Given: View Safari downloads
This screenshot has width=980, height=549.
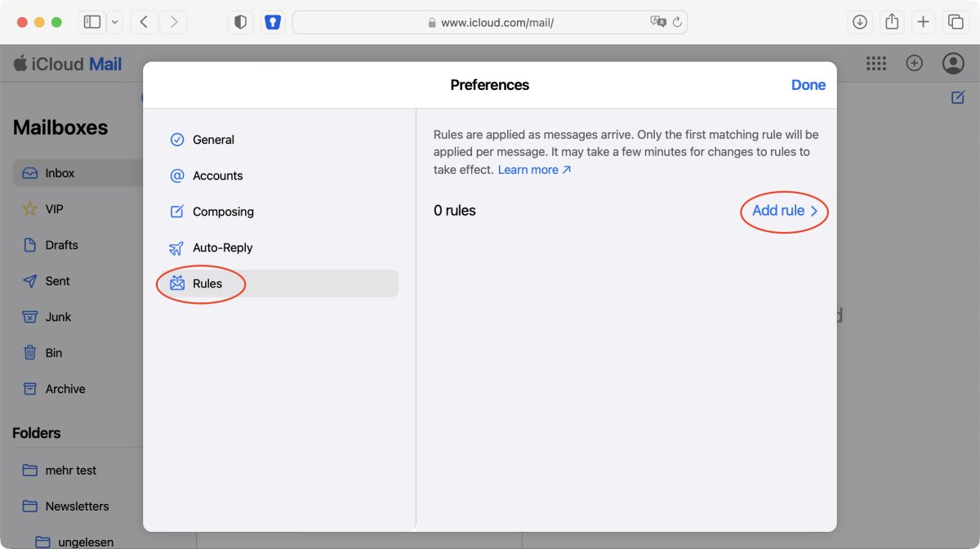Looking at the screenshot, I should tap(859, 22).
